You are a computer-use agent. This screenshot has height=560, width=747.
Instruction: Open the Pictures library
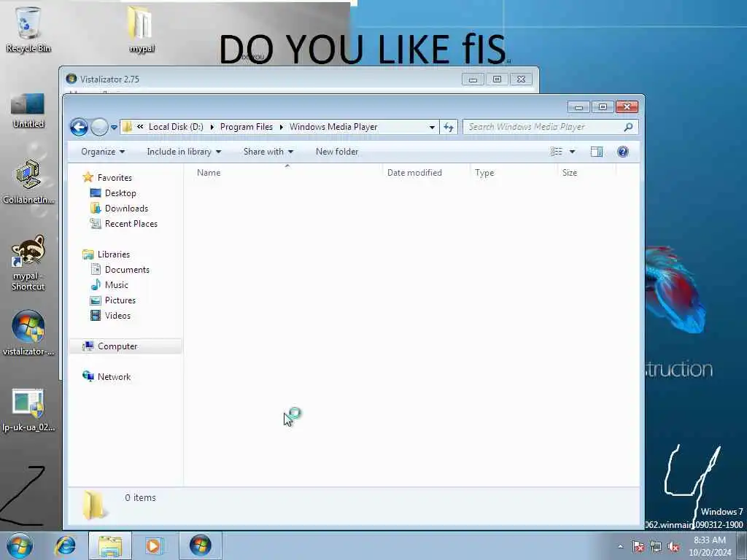[120, 300]
